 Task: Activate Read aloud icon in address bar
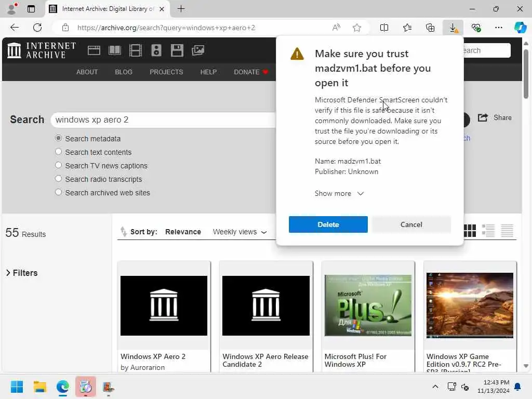pyautogui.click(x=336, y=28)
